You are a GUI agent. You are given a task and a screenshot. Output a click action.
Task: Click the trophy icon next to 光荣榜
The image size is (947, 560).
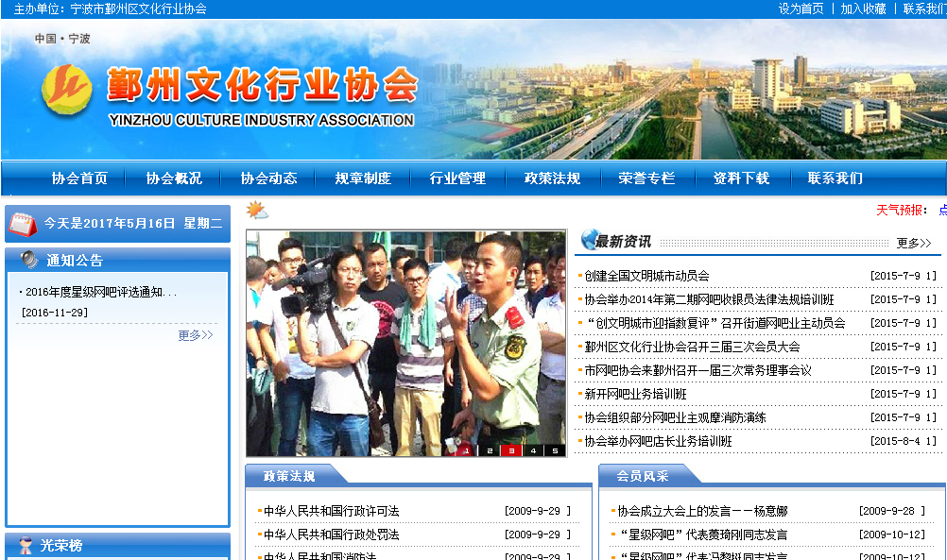pos(25,546)
